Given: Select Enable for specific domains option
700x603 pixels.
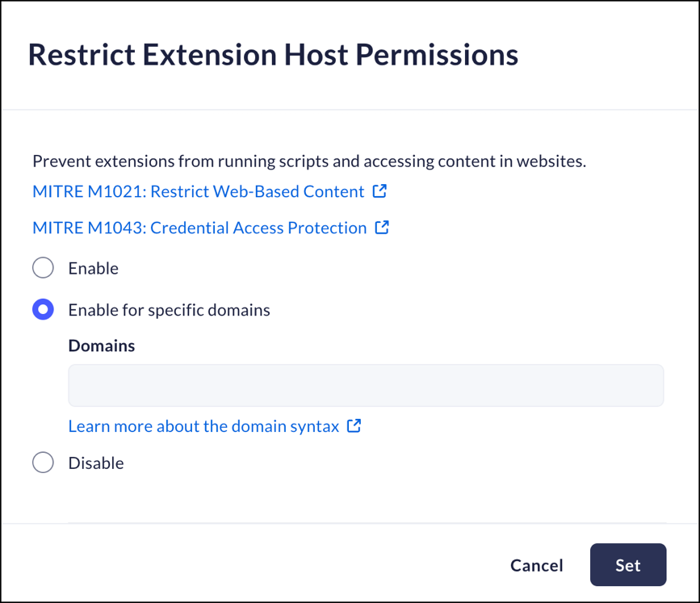Looking at the screenshot, I should (x=43, y=309).
